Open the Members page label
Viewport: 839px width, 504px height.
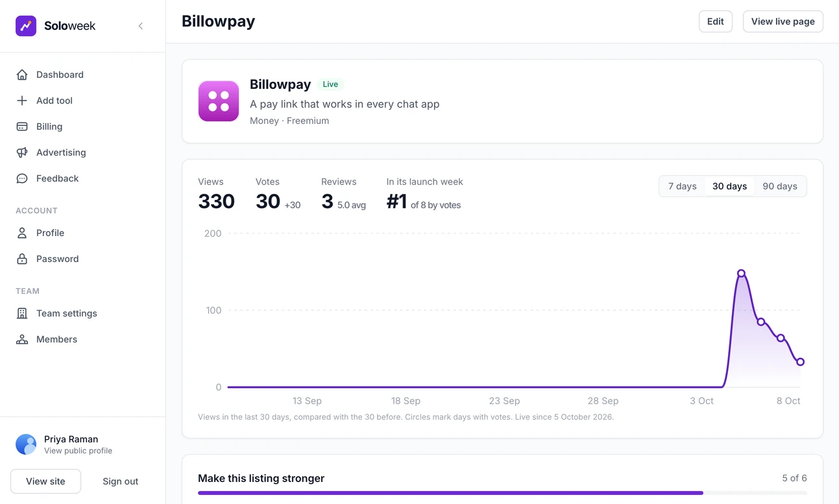[x=56, y=339]
